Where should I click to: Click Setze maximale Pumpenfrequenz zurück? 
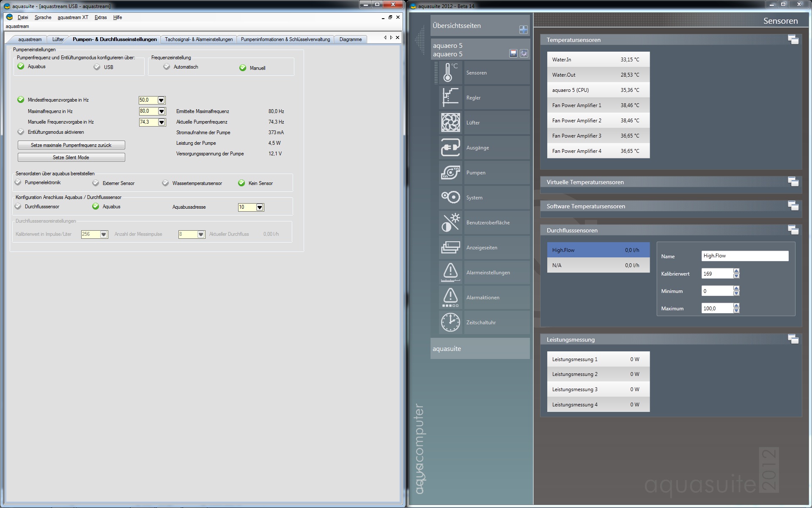pos(71,145)
